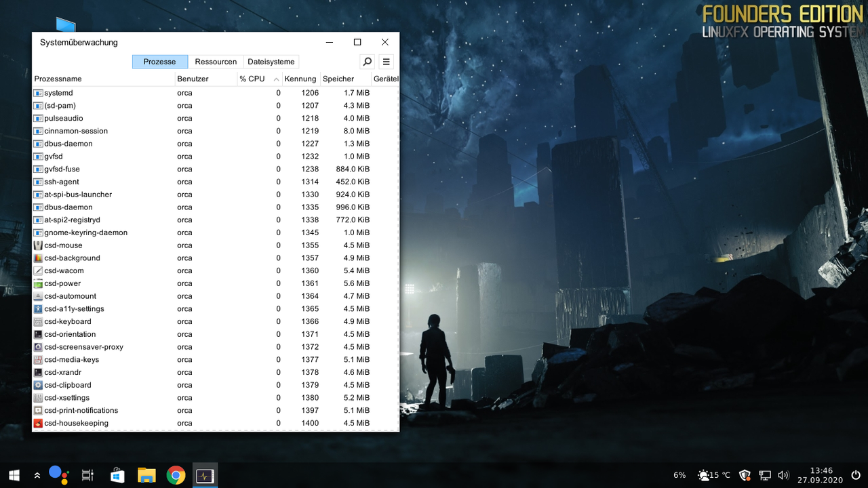Click the csd-xsettings process icon

click(39, 398)
